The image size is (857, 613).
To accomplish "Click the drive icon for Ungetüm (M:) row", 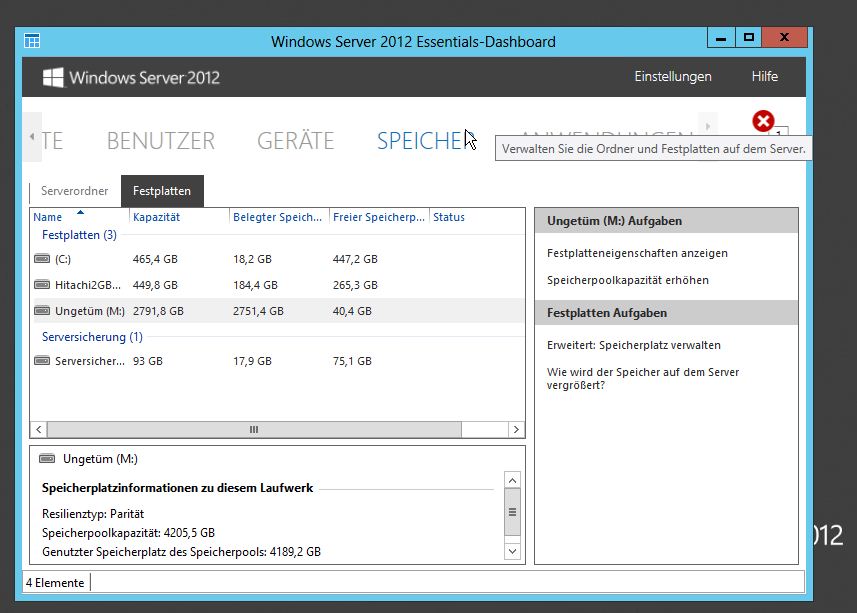I will pyautogui.click(x=42, y=311).
